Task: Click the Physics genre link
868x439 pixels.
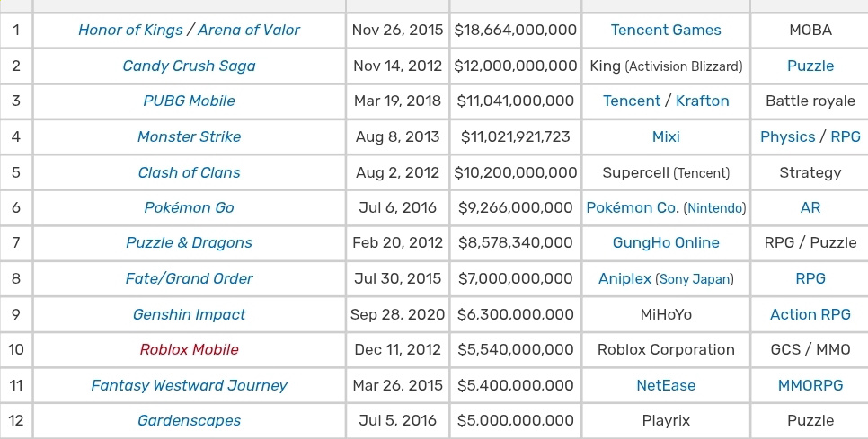Action: coord(787,136)
